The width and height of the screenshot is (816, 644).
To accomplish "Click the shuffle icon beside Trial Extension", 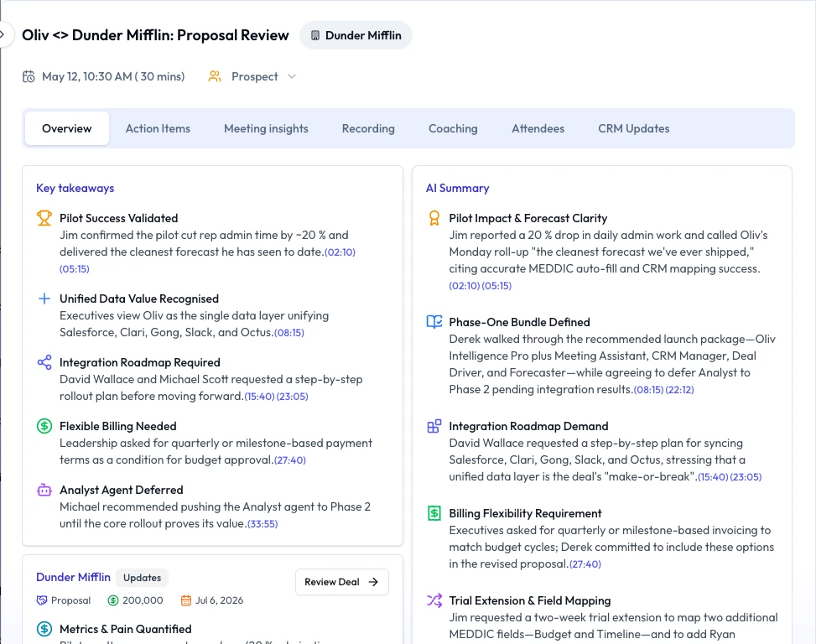I will pos(434,600).
